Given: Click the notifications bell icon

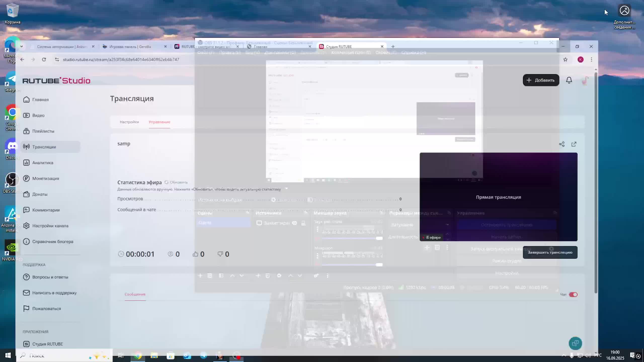Looking at the screenshot, I should [x=569, y=80].
